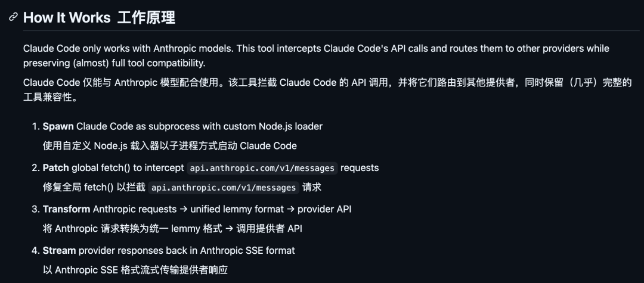Screen dimensions: 644x283
Task: Click the bold word "Stream" in step 4
Action: coord(59,250)
